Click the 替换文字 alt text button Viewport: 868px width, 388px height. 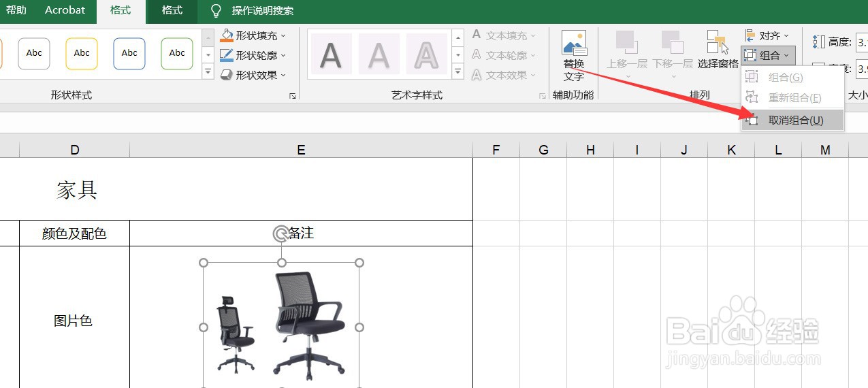coord(574,56)
